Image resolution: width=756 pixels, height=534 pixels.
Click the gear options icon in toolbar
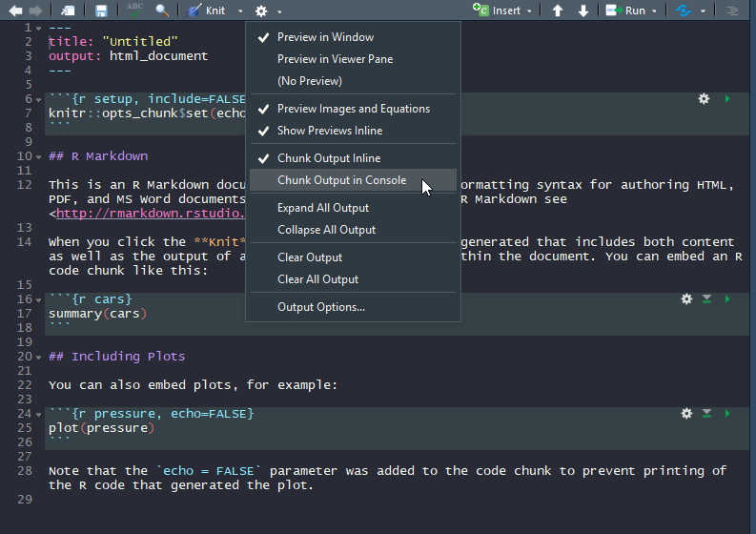point(261,11)
